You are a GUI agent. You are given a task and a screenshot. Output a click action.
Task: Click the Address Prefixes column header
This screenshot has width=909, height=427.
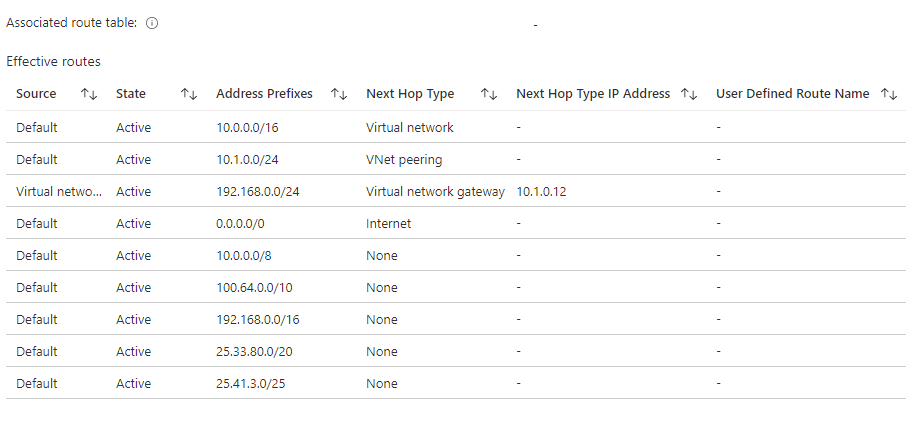[x=264, y=94]
